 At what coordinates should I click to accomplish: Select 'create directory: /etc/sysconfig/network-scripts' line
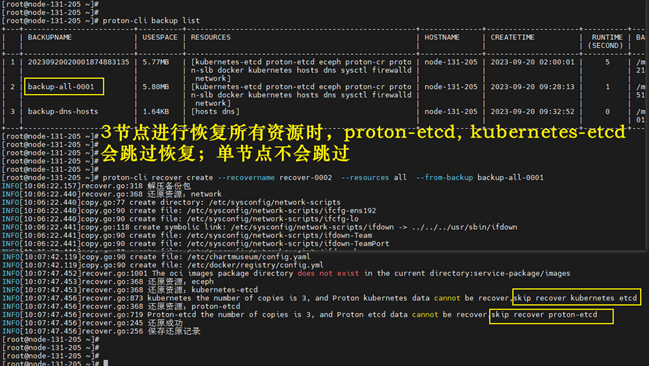[x=235, y=202]
